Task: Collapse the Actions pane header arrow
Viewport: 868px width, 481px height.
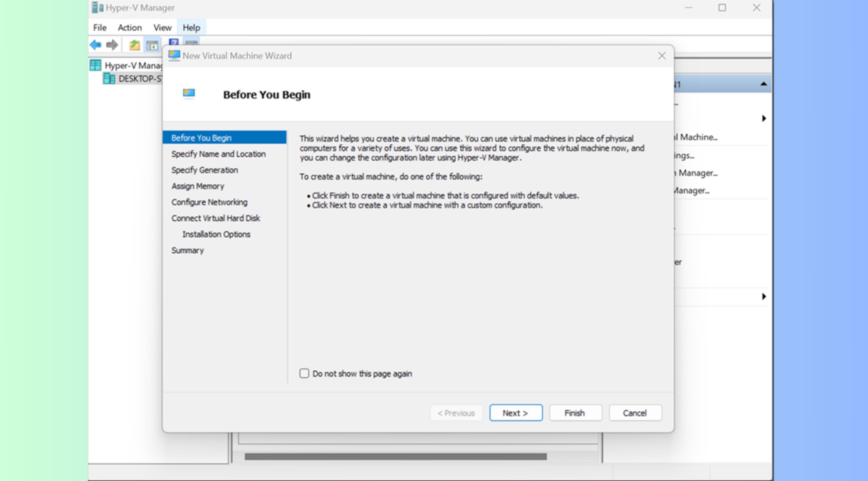Action: click(x=764, y=84)
